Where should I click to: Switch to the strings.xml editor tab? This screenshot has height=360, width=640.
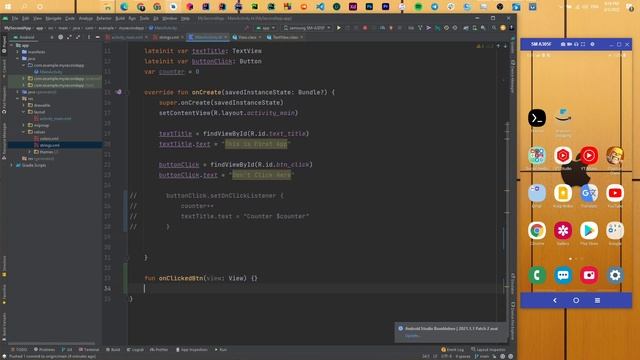pos(169,37)
